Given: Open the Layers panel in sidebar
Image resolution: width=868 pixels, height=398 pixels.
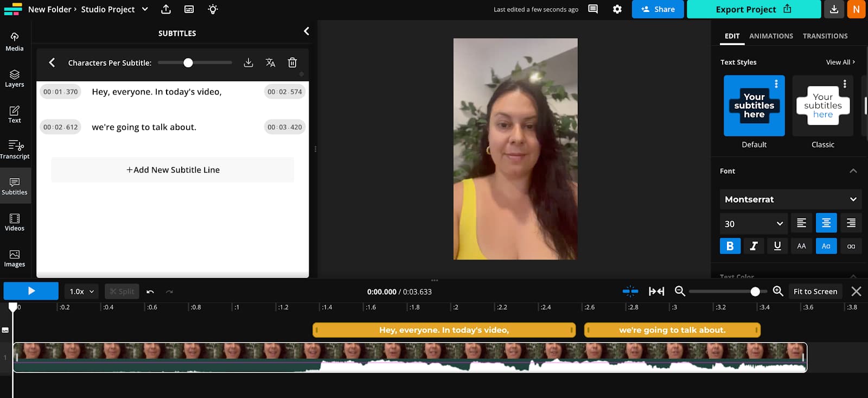Looking at the screenshot, I should click(15, 78).
